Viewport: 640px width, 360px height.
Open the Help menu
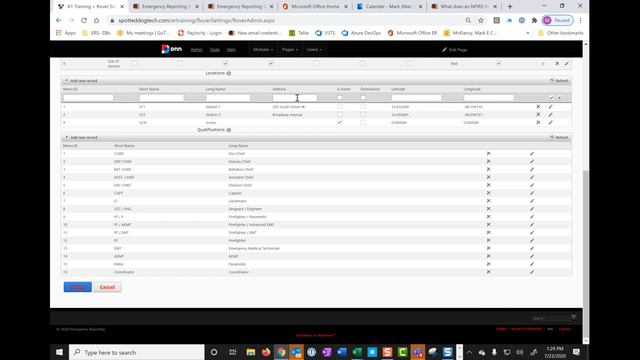[231, 50]
